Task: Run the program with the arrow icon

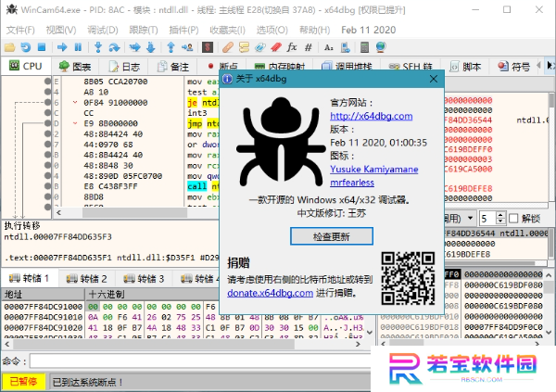Action: point(62,47)
